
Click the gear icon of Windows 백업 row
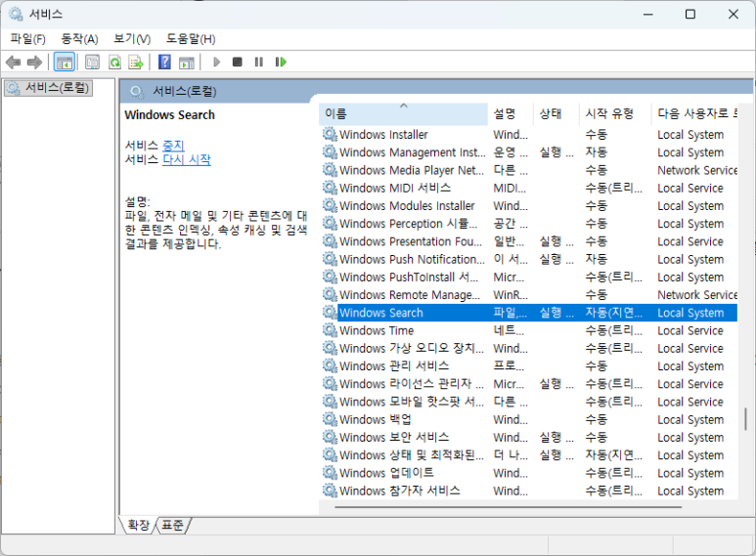(330, 419)
